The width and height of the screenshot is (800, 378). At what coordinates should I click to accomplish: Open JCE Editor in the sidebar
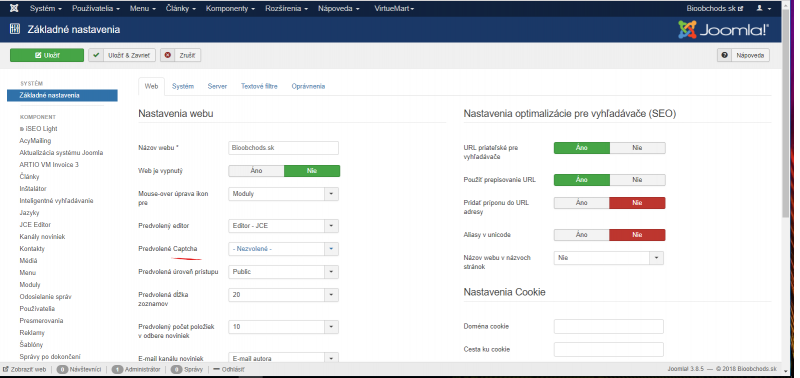coord(35,224)
